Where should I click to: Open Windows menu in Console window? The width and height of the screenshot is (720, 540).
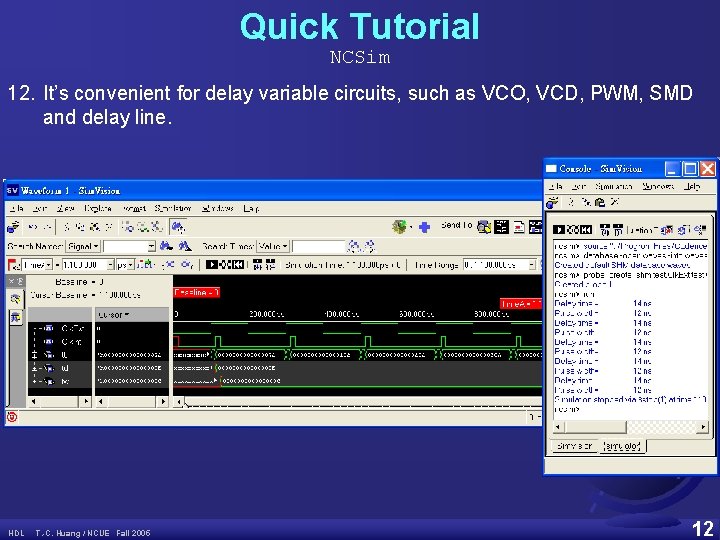coord(658,186)
